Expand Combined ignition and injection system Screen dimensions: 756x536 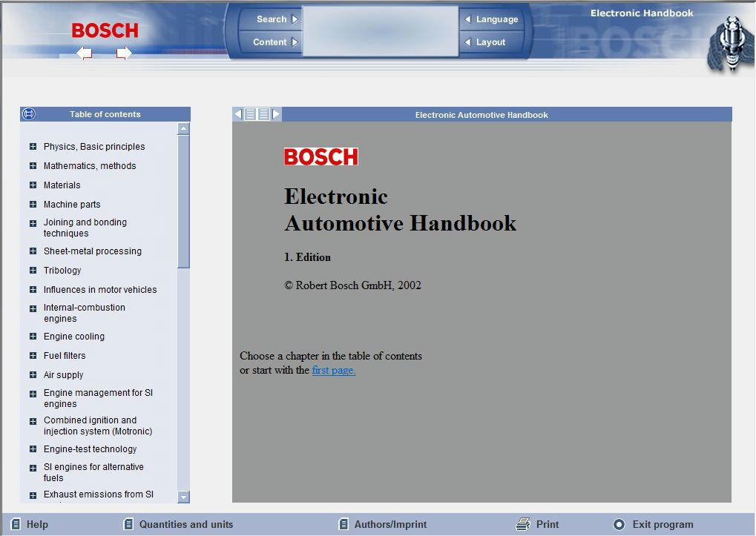[33, 421]
